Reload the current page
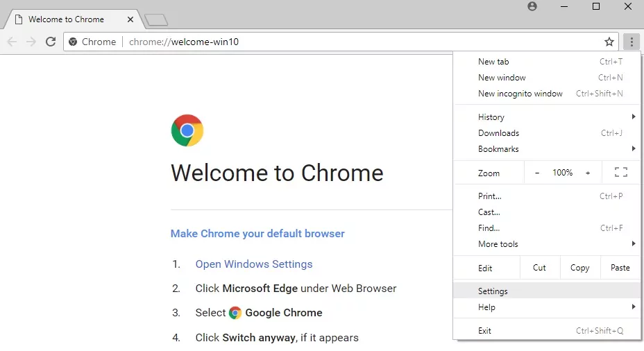The height and width of the screenshot is (351, 644). tap(51, 42)
